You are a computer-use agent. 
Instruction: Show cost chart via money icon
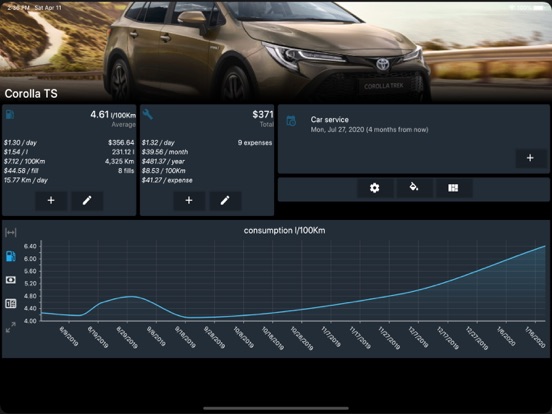[11, 280]
